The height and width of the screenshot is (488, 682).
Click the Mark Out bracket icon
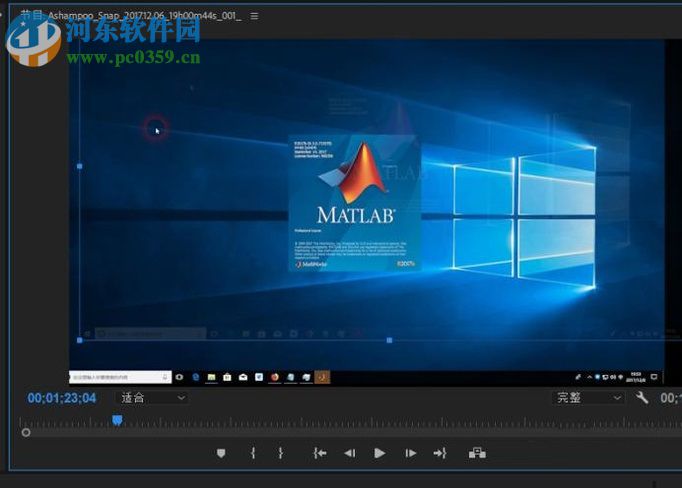pos(280,453)
